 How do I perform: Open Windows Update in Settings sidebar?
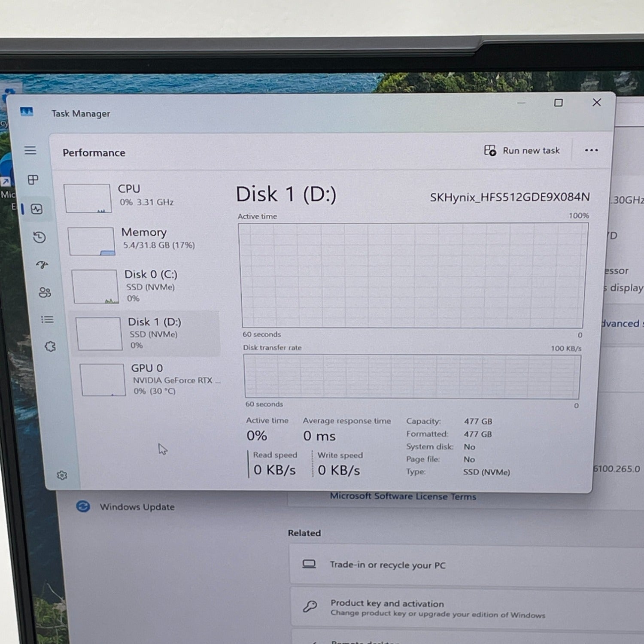pyautogui.click(x=137, y=507)
